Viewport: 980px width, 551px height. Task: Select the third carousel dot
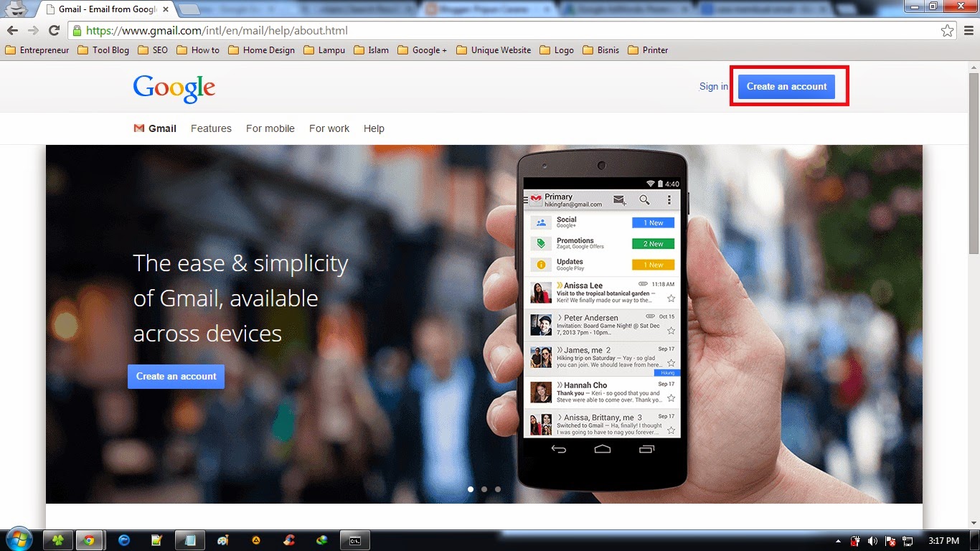pos(498,489)
